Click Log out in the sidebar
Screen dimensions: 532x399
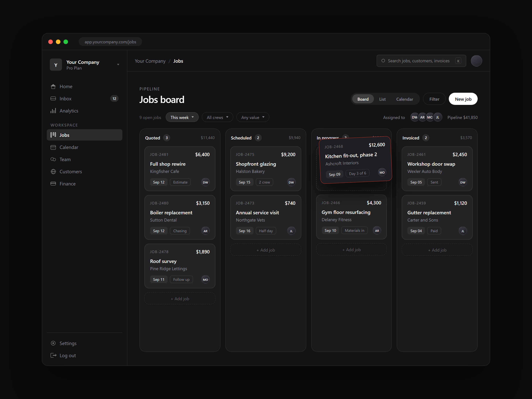(x=84, y=355)
